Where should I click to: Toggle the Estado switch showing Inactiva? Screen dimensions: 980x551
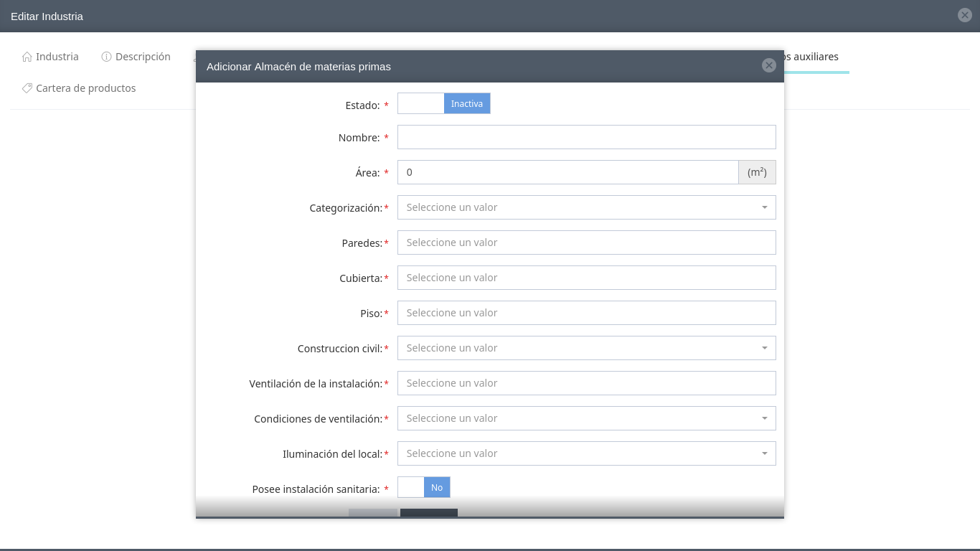443,104
